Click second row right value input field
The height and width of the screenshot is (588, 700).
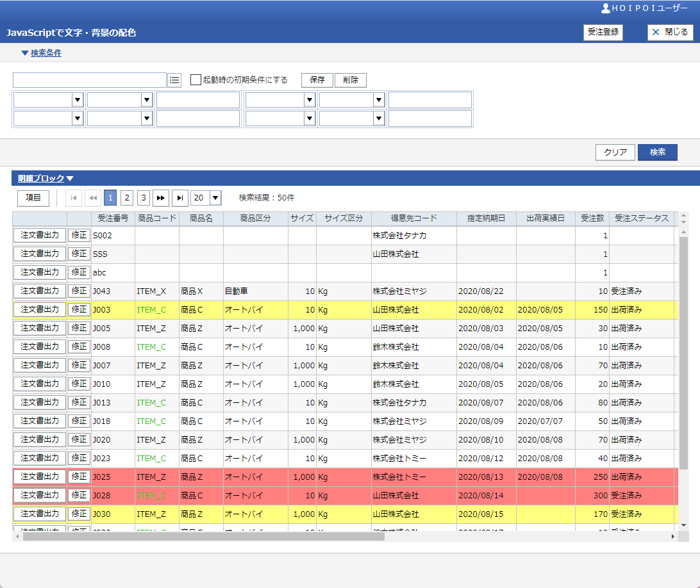coord(430,118)
